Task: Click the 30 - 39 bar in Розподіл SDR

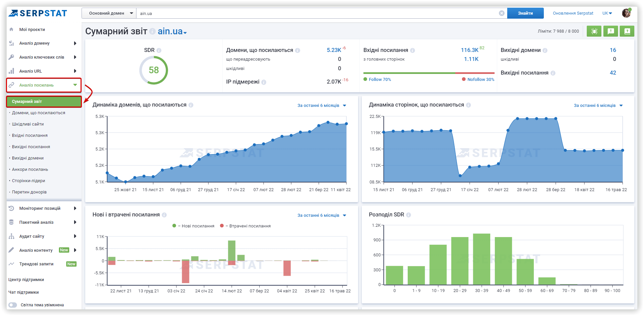Action: point(482,259)
